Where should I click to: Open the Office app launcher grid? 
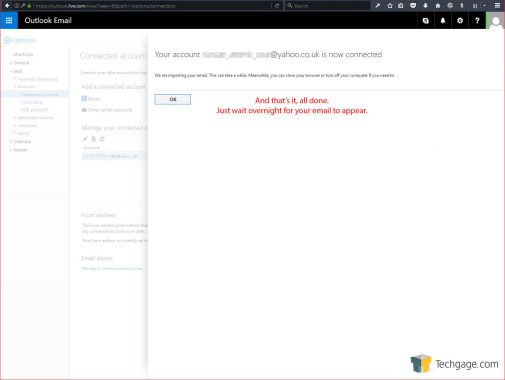(9, 21)
